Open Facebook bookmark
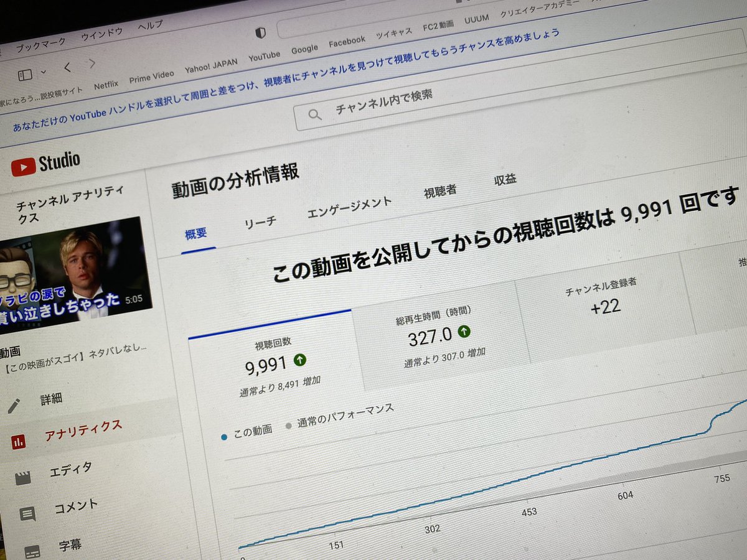747x560 pixels. [347, 42]
